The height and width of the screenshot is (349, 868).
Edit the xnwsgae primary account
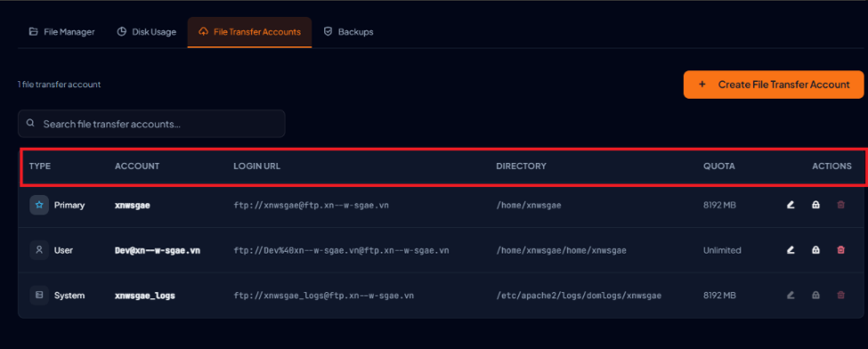click(x=791, y=205)
